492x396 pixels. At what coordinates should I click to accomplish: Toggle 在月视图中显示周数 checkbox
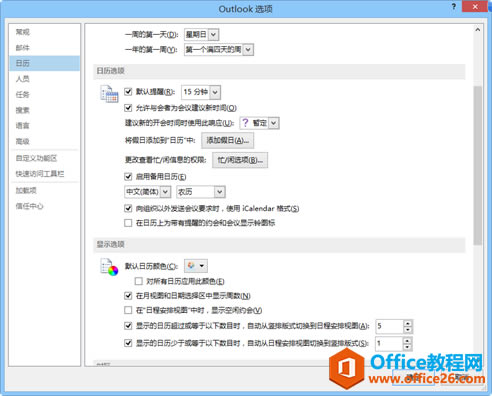pyautogui.click(x=128, y=296)
